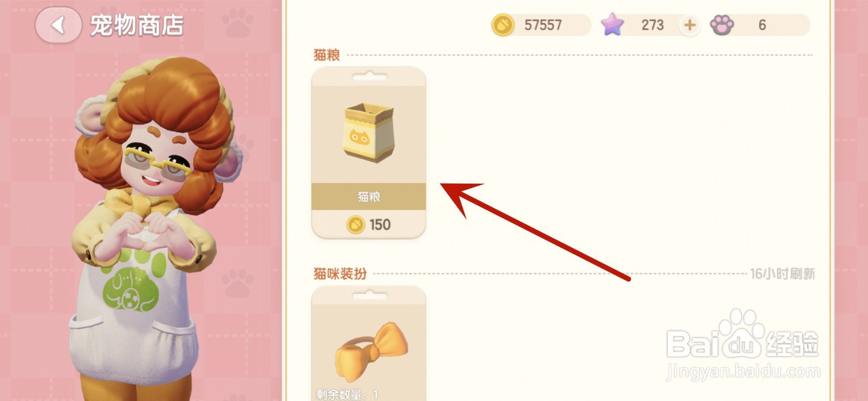Viewport: 868px width, 401px height.
Task: Tap the 猫粮 item name label
Action: (x=369, y=196)
